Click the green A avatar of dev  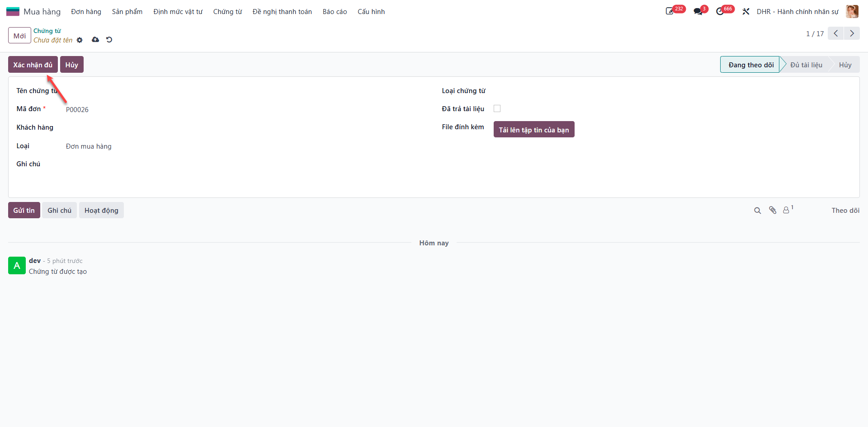(x=17, y=266)
